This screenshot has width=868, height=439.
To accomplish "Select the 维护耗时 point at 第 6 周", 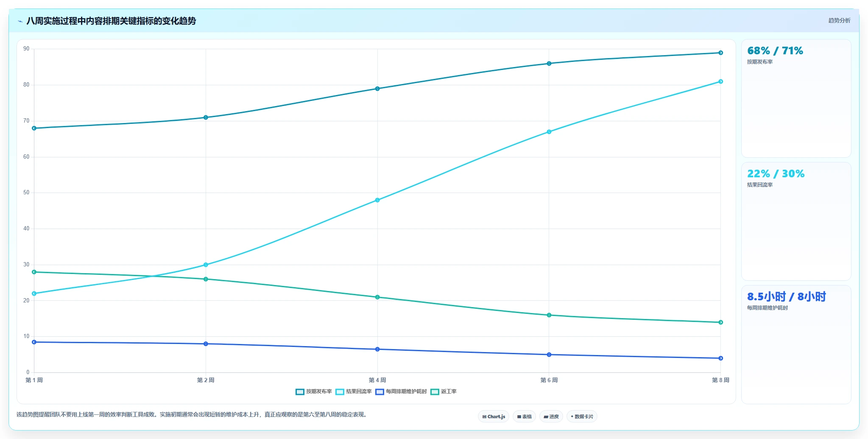I will point(549,355).
